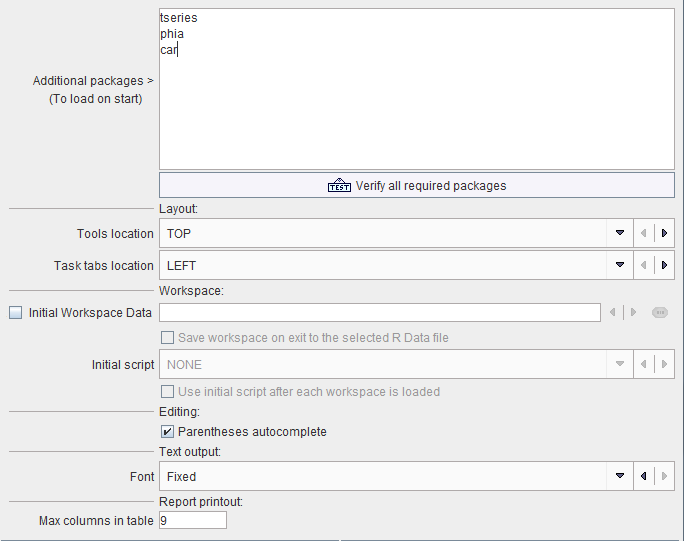684x541 pixels.
Task: Select previous Tools location option arrow
Action: click(644, 233)
